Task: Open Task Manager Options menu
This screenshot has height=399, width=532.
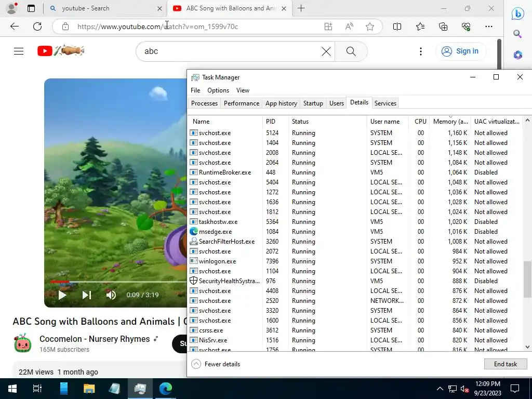Action: tap(218, 90)
